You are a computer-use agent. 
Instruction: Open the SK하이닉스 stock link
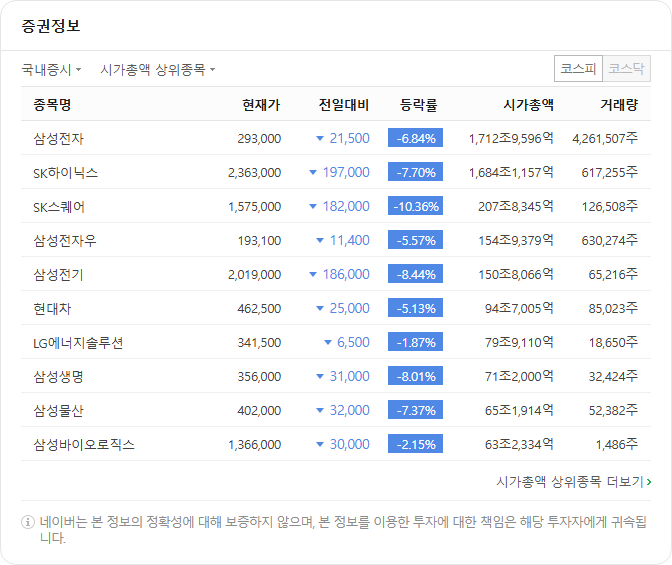(x=66, y=173)
